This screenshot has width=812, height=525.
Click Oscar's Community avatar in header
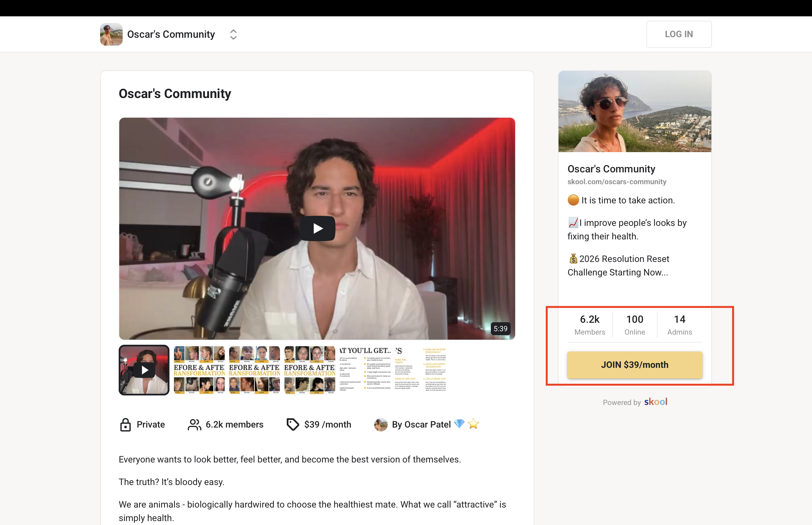111,34
